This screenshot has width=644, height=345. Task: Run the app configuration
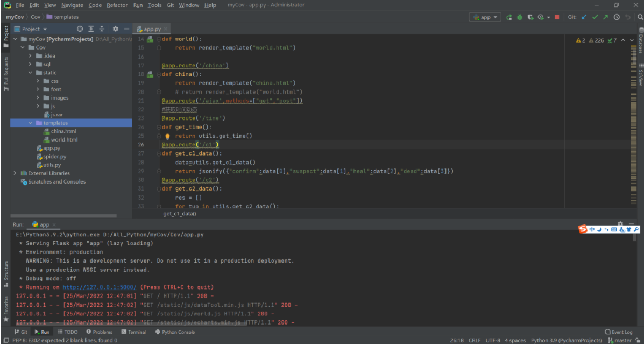[509, 17]
